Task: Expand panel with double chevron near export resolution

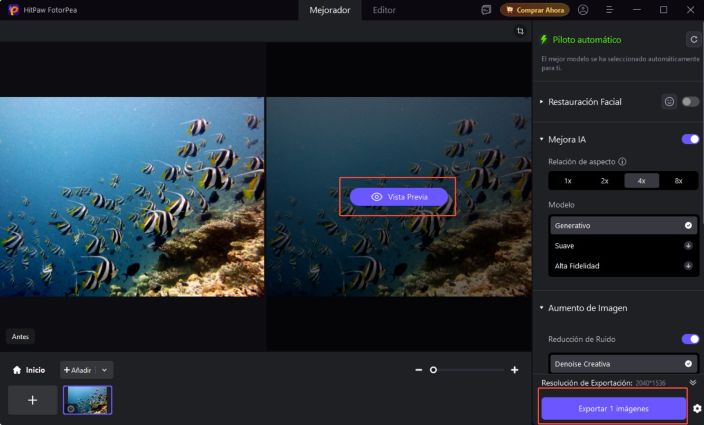Action: pyautogui.click(x=693, y=382)
